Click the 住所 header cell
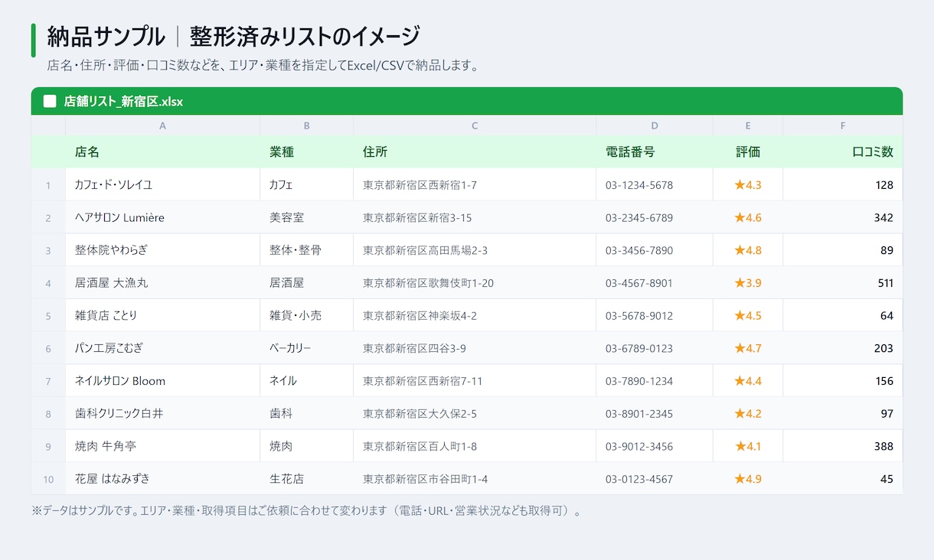 (x=475, y=151)
